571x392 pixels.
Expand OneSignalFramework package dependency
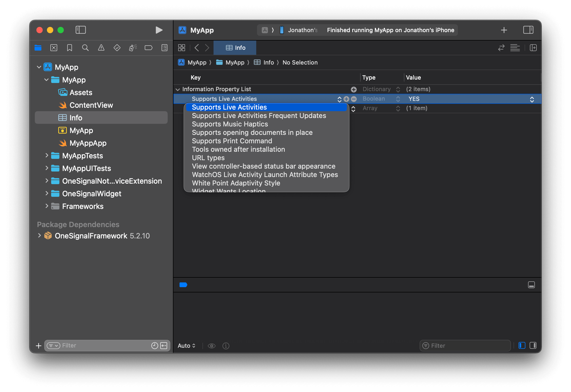pos(39,236)
